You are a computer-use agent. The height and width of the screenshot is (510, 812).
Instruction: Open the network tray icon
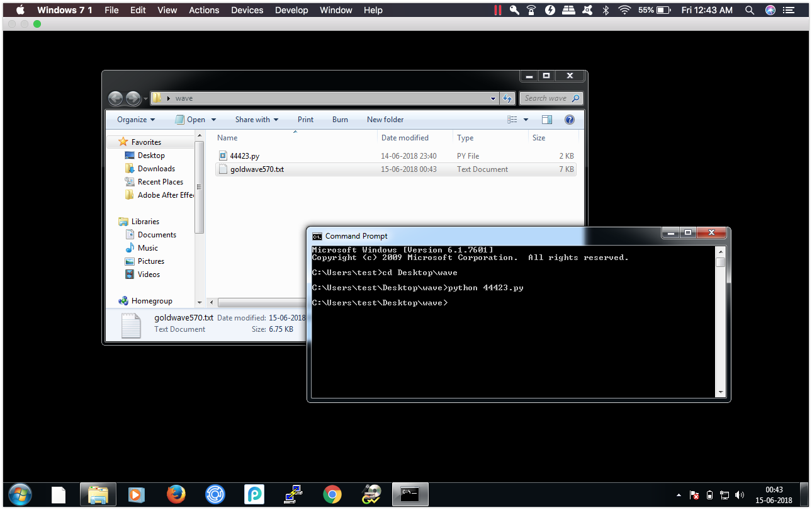coord(725,495)
